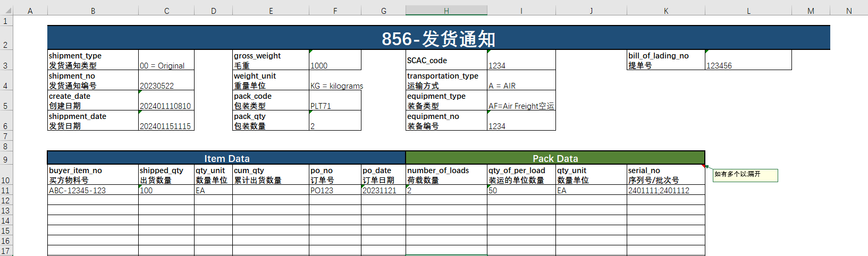868x256 pixels.
Task: Select the serial_no 序列号/批次号 header cell
Action: [665, 175]
